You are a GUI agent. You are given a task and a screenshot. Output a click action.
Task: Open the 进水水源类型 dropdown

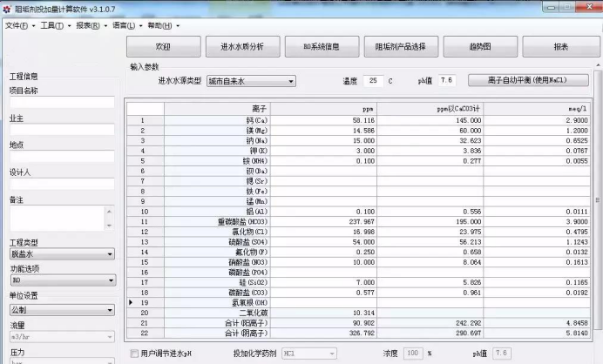pyautogui.click(x=251, y=81)
